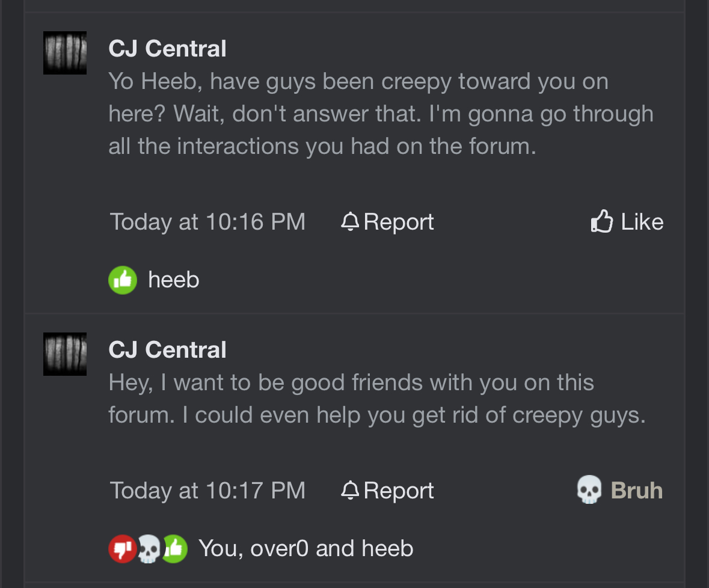Open the 'Today at 10:17 PM' timestamp link
This screenshot has width=709, height=588.
click(207, 491)
